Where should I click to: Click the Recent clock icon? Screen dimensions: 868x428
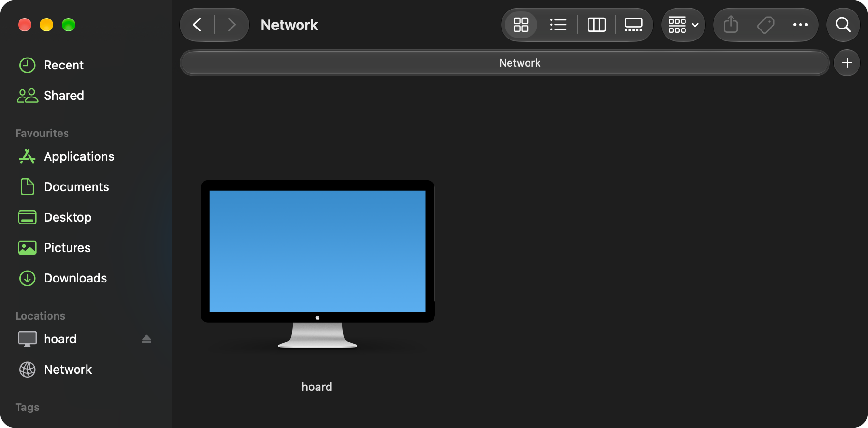pyautogui.click(x=28, y=65)
